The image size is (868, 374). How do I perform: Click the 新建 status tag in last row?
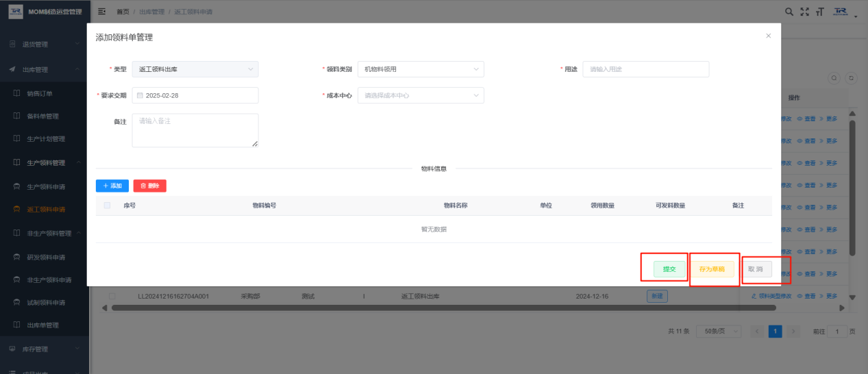click(657, 296)
